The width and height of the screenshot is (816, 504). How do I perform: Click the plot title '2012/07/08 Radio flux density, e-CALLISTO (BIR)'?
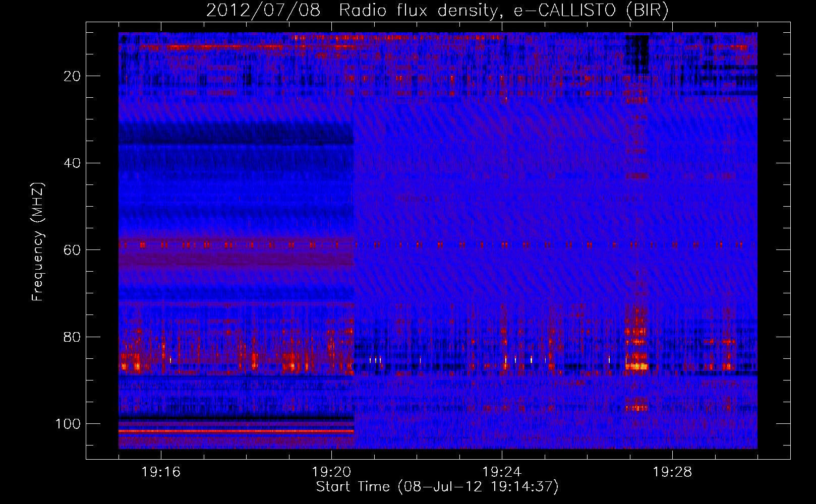point(437,11)
